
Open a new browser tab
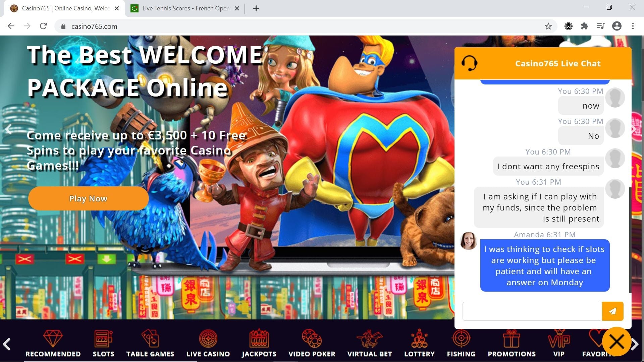[x=256, y=8]
